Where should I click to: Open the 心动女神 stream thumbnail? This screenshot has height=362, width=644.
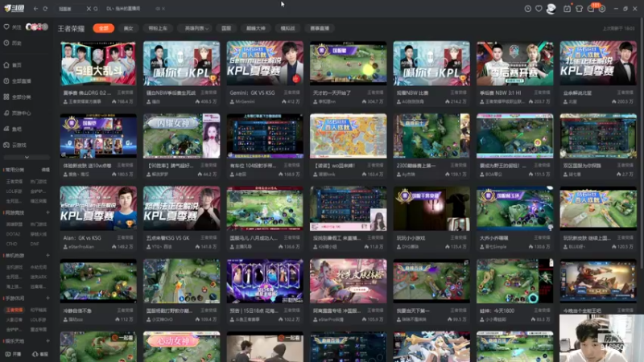(x=182, y=347)
